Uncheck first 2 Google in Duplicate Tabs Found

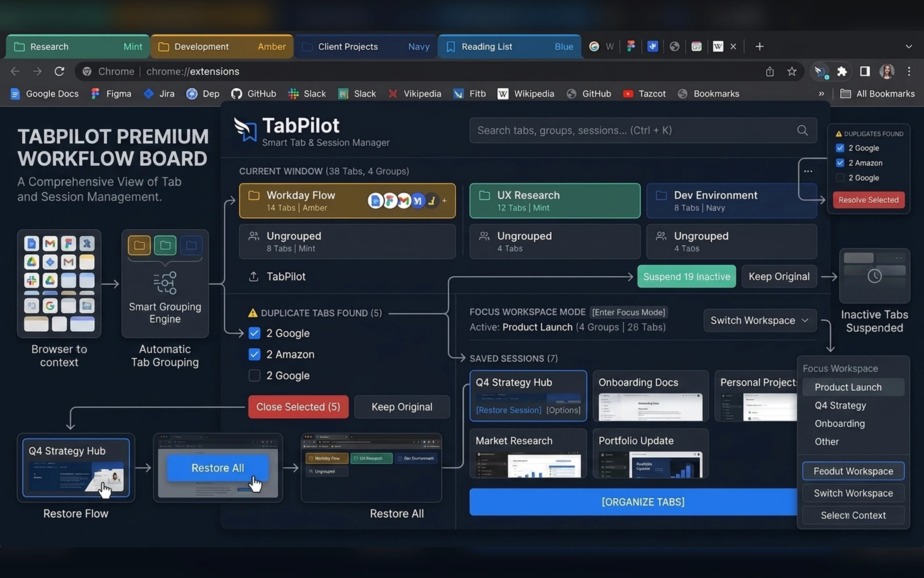pyautogui.click(x=254, y=333)
